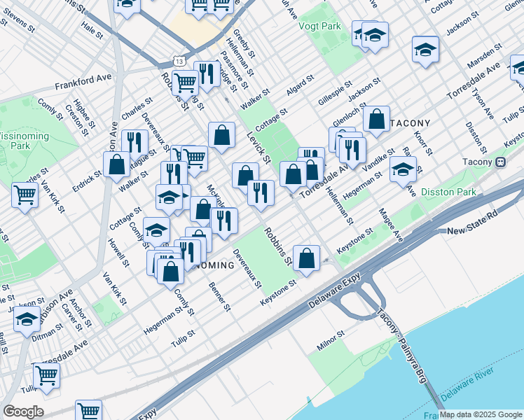Click the Map data ©2025 Google attribution
The image size is (524, 420).
coord(481,415)
